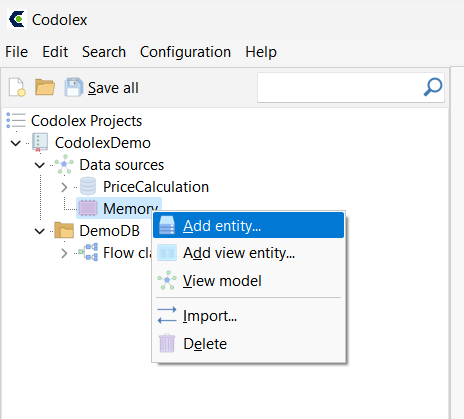This screenshot has height=419, width=464.
Task: Collapse the Data sources node
Action: pyautogui.click(x=40, y=165)
